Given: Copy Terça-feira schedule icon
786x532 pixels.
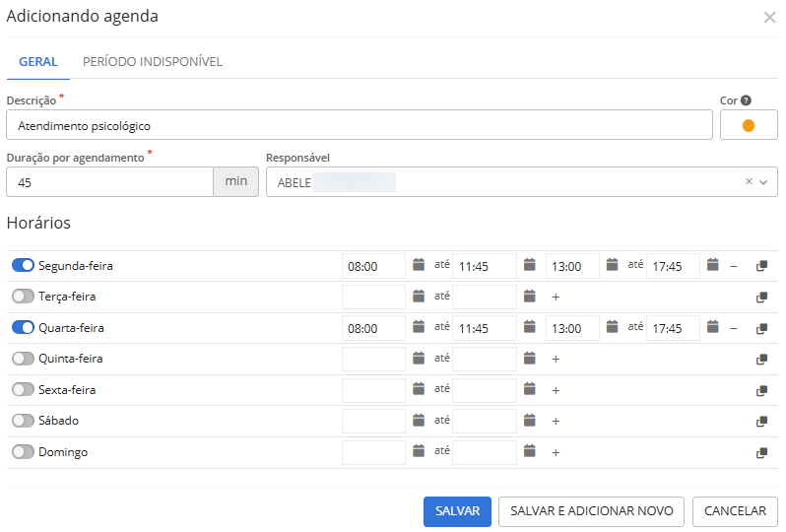Looking at the screenshot, I should coord(761,298).
